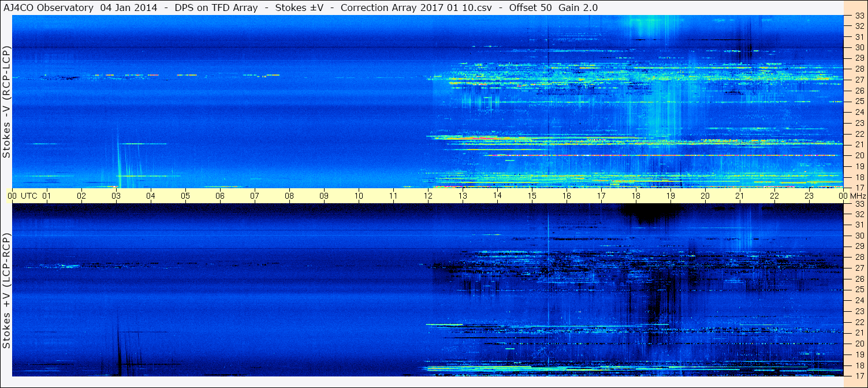This screenshot has width=868, height=388.
Task: Select the 21 hour tick on time axis
Action: 740,196
